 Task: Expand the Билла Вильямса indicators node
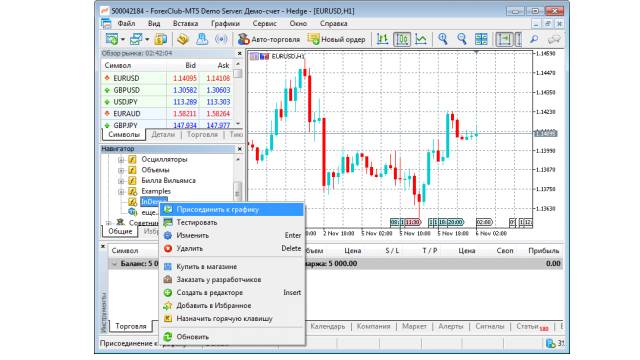tap(121, 181)
